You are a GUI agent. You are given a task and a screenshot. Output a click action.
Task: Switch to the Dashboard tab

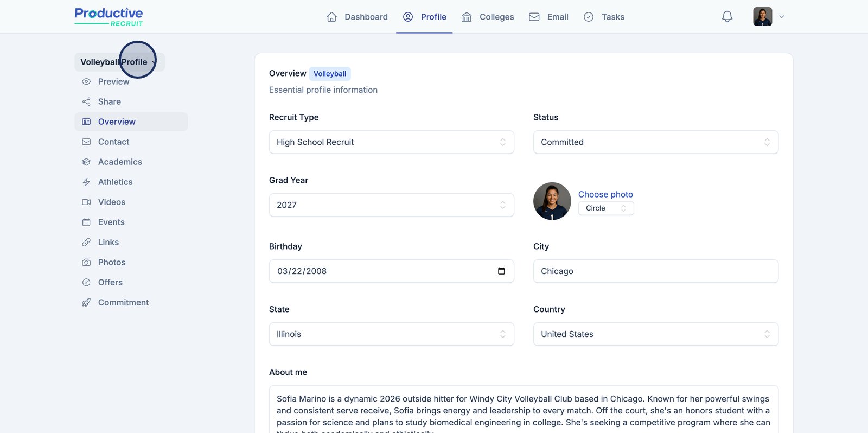[358, 17]
